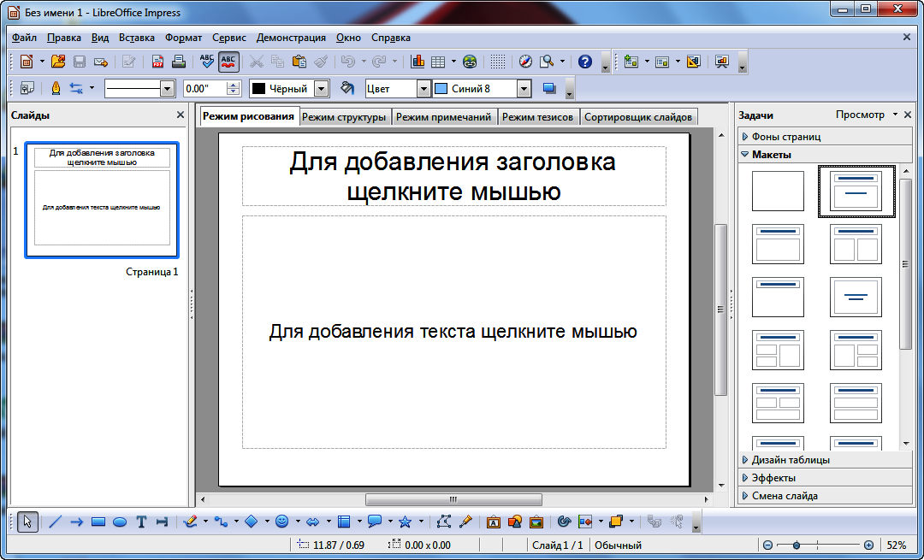Open the Navigator compass icon
The height and width of the screenshot is (560, 924).
pyautogui.click(x=525, y=62)
